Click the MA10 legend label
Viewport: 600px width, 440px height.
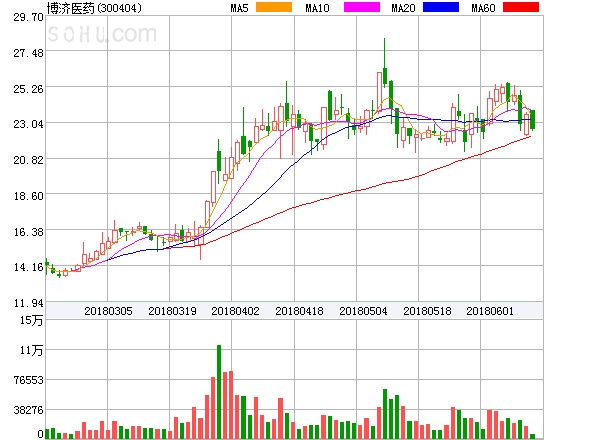pyautogui.click(x=317, y=8)
